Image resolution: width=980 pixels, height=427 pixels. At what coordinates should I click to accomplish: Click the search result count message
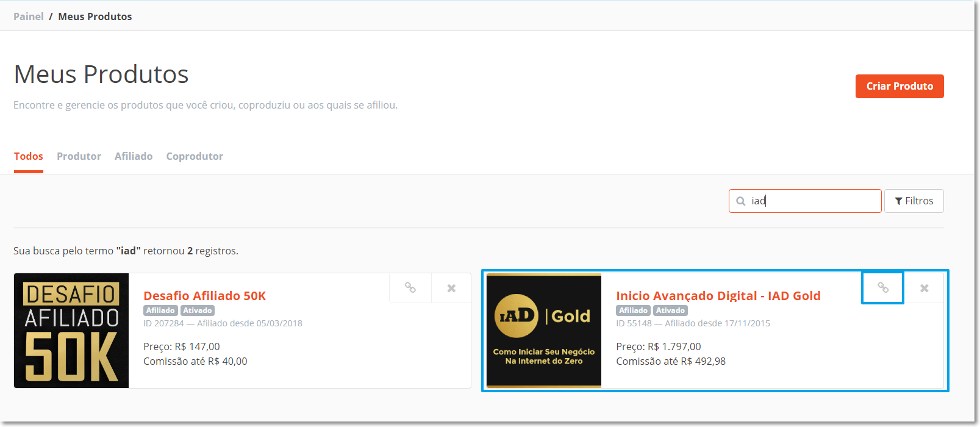[x=126, y=251]
